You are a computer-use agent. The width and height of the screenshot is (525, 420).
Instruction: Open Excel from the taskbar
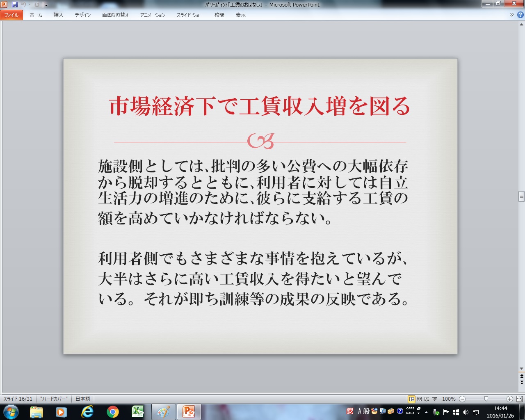[138, 412]
